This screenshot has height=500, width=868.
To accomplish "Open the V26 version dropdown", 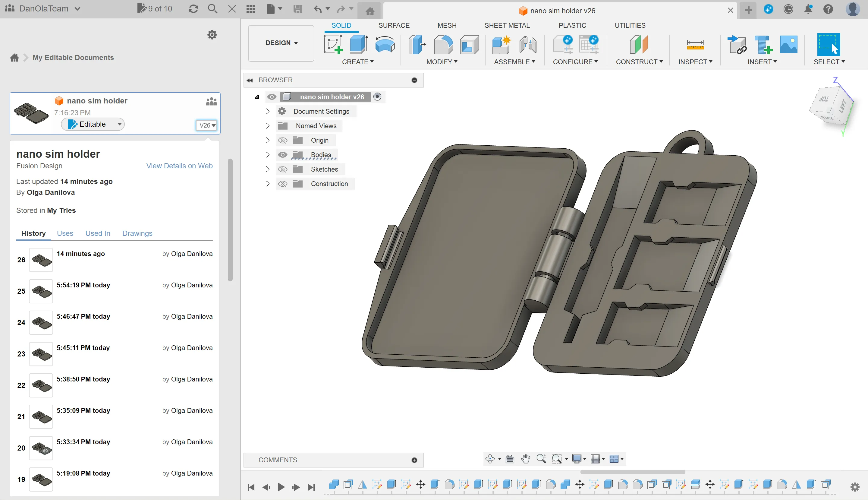I will [x=207, y=125].
